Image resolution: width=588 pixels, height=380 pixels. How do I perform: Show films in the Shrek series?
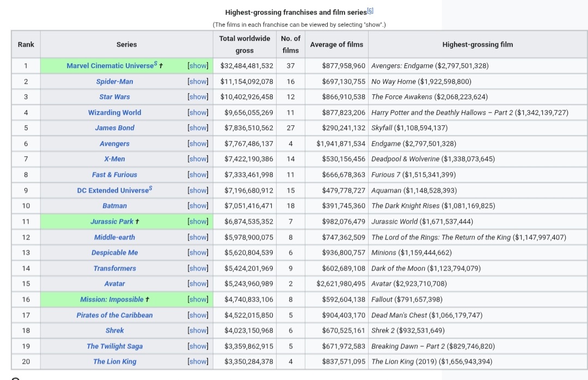click(198, 331)
